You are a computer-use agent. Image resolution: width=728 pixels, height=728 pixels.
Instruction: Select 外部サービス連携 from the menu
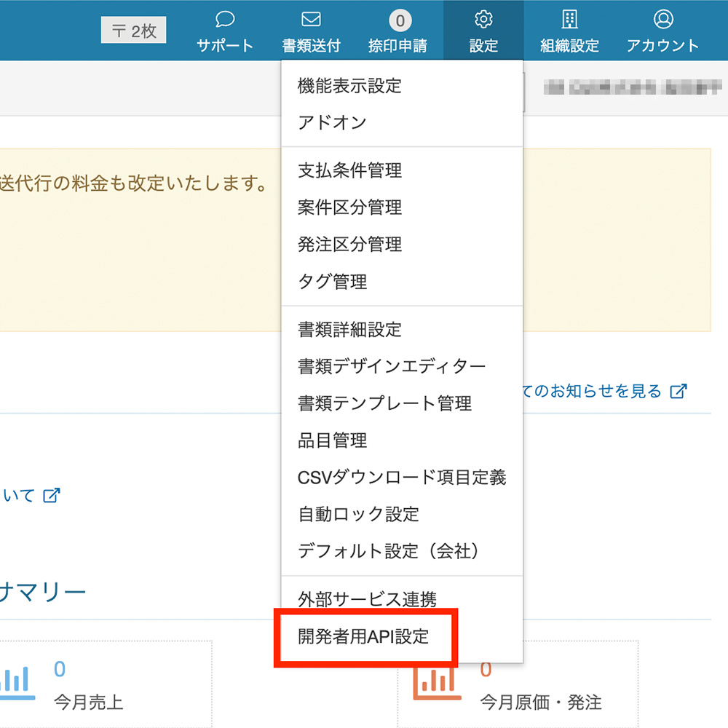367,599
